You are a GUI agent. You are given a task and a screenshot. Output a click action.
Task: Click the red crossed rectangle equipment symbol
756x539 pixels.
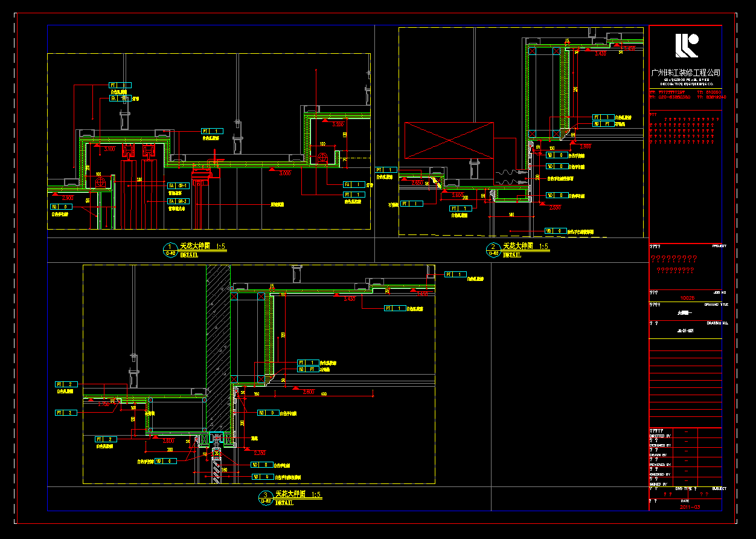(449, 141)
